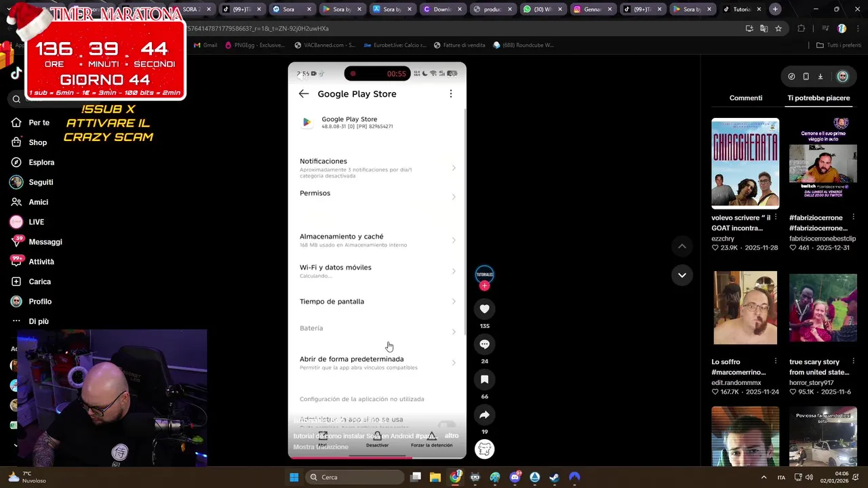868x488 pixels.
Task: Open File Explorer from the taskbar
Action: click(x=435, y=477)
